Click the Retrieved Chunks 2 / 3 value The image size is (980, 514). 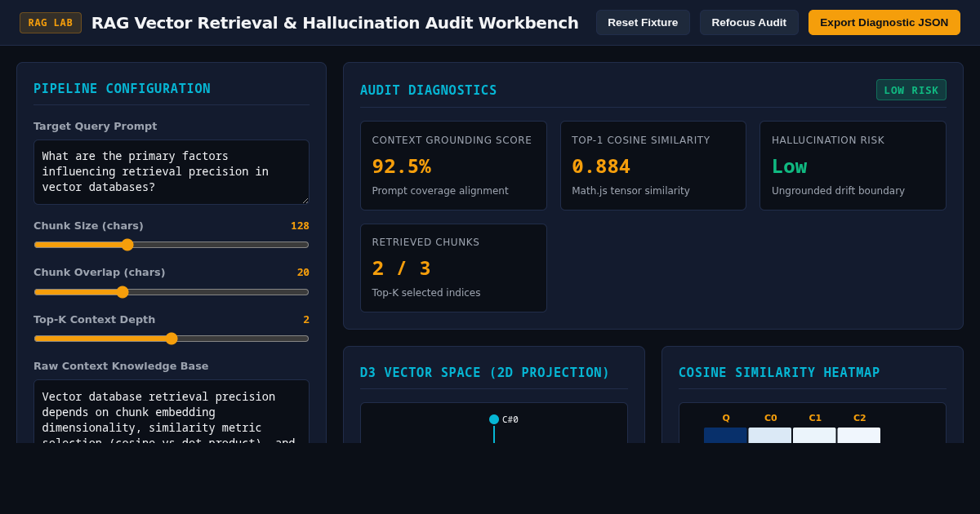tap(401, 268)
